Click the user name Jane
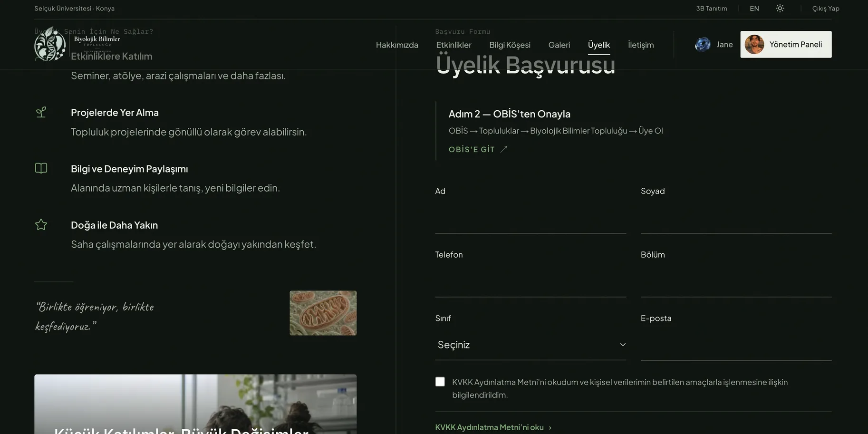The width and height of the screenshot is (868, 434). coord(724,45)
